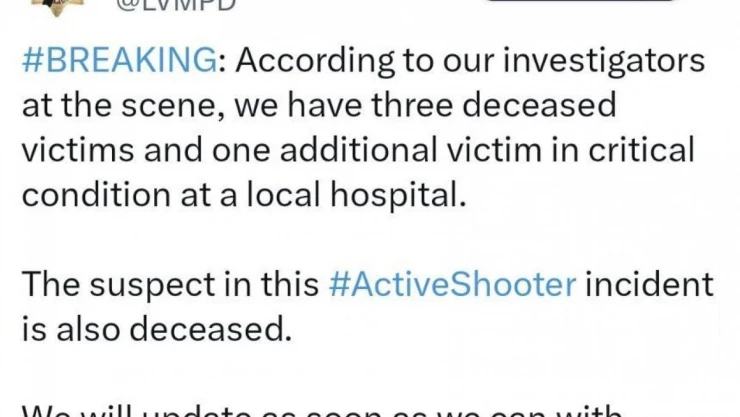
Task: Click "The suspect in this" text
Action: tap(170, 285)
